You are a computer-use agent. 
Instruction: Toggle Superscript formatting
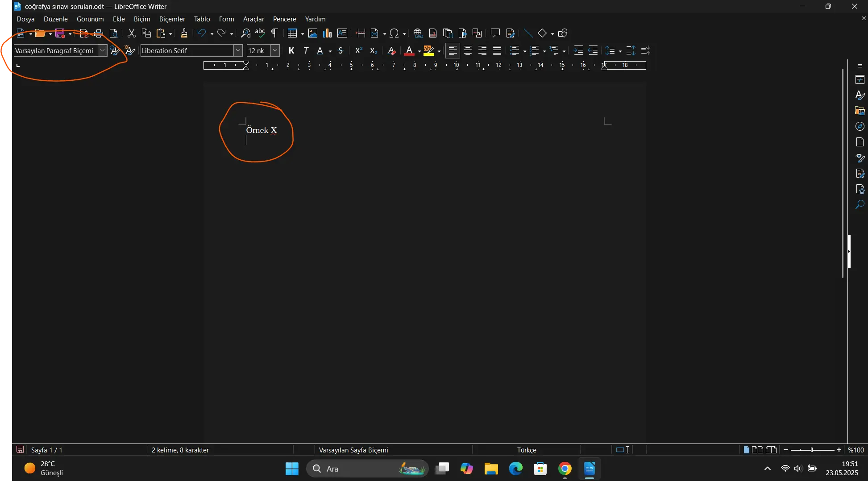click(x=359, y=50)
